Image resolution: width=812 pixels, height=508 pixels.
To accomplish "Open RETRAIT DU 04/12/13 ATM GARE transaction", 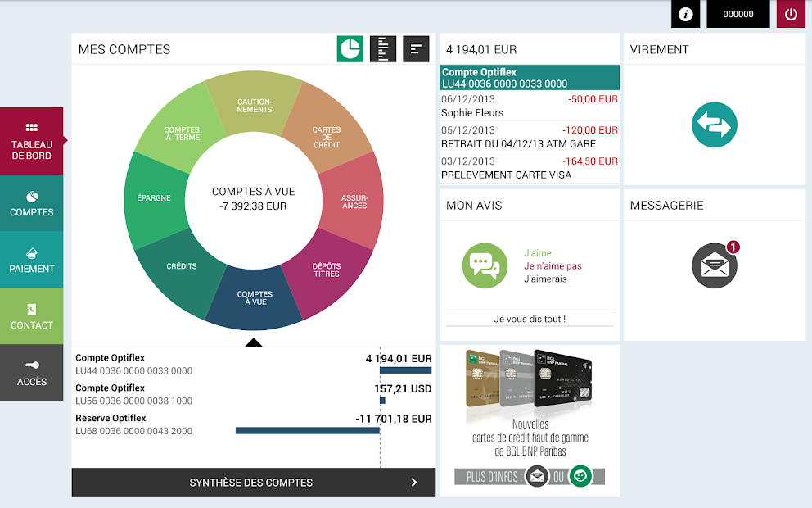I will pyautogui.click(x=530, y=137).
